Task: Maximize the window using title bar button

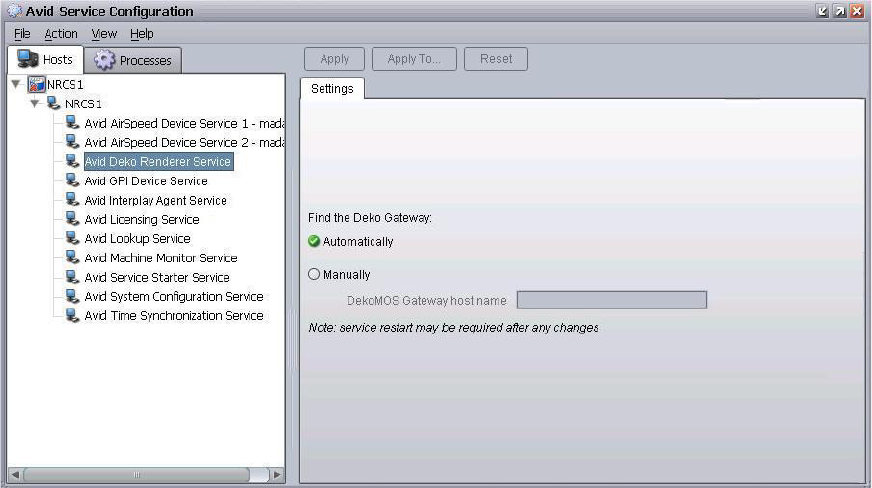Action: pos(840,11)
